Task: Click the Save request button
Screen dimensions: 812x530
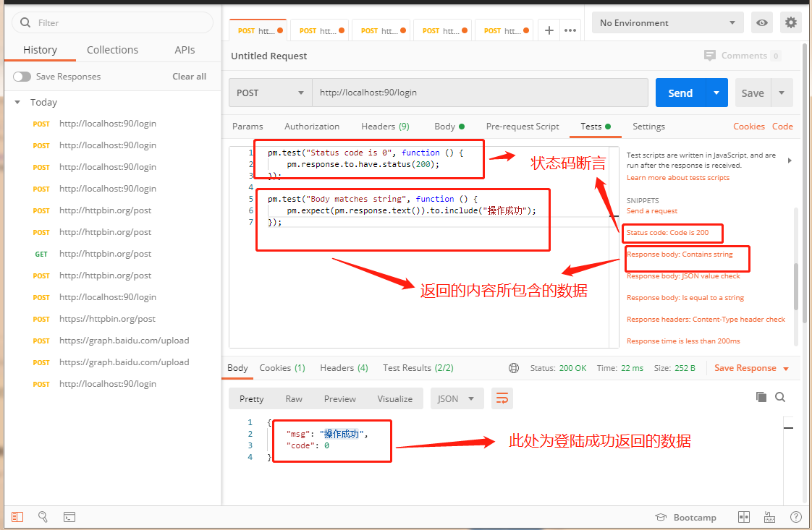Action: tap(753, 93)
